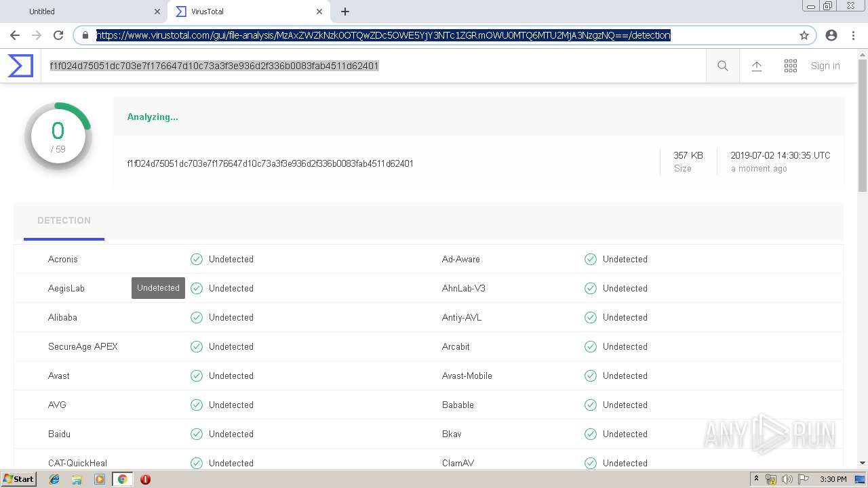Image resolution: width=868 pixels, height=488 pixels.
Task: Click the VirusTotal logo icon
Action: coord(20,66)
